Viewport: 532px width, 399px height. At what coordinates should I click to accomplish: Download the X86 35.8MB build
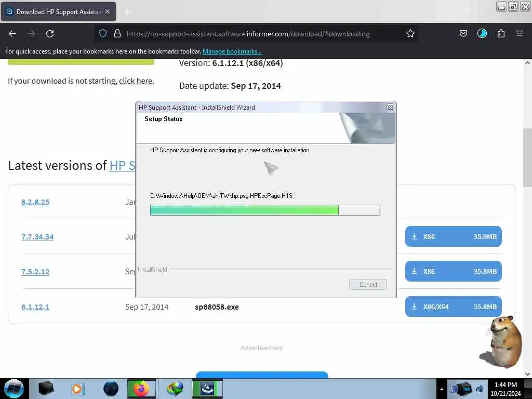(x=453, y=271)
